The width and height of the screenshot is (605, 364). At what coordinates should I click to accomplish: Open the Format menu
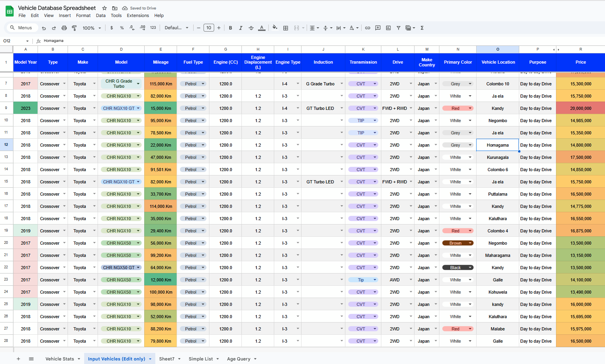(83, 16)
